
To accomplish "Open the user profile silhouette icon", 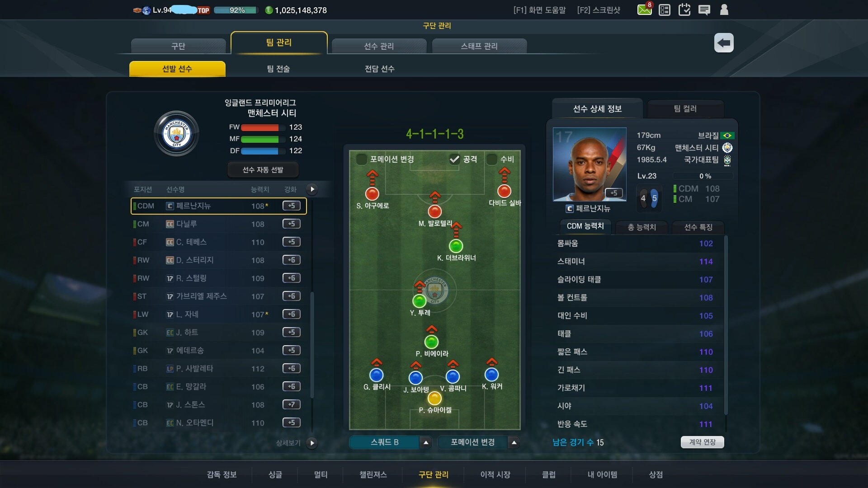I will pyautogui.click(x=724, y=9).
